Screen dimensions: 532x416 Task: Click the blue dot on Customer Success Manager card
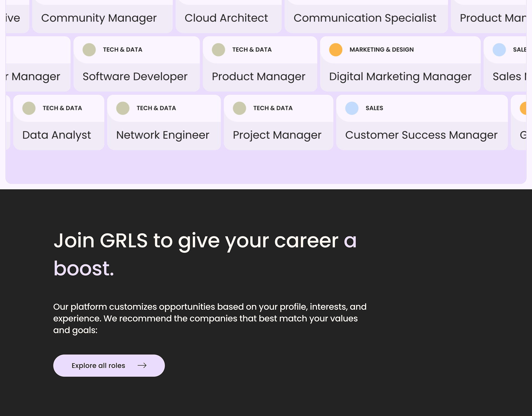[x=352, y=108]
